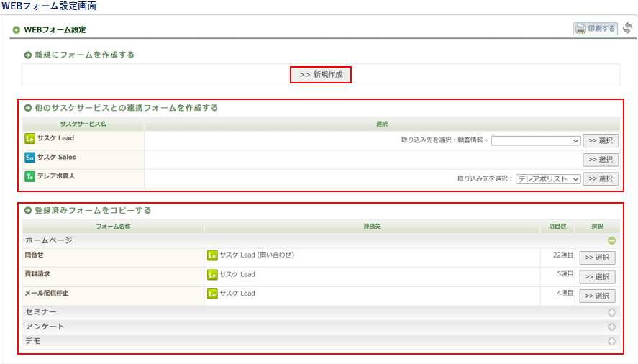The image size is (638, 364).
Task: Click the サスケ Sales service name
Action: (x=57, y=157)
